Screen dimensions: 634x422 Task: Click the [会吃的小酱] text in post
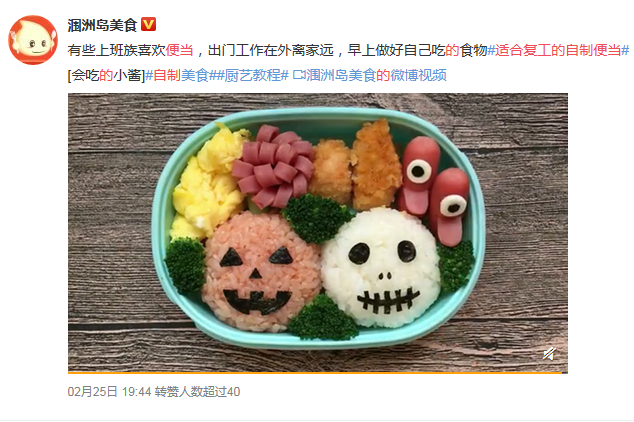(106, 75)
